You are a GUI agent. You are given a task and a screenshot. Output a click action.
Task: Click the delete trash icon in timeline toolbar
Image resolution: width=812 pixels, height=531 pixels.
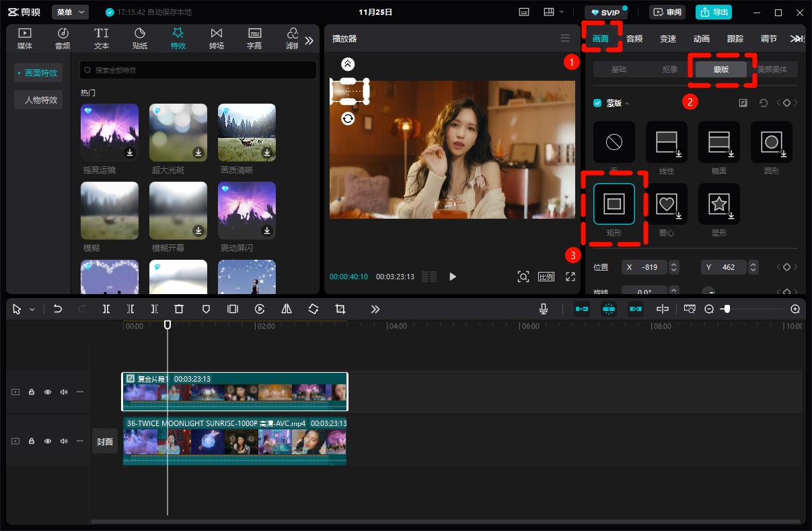pyautogui.click(x=179, y=309)
